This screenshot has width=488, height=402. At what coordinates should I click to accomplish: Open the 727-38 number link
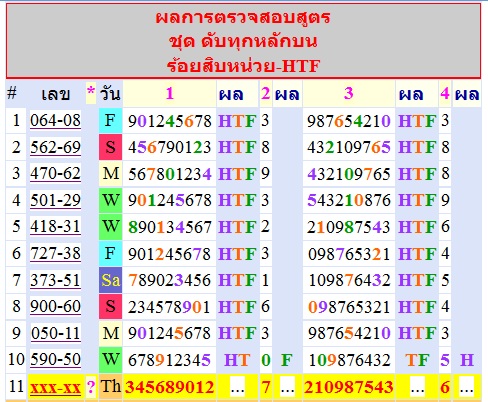click(x=55, y=253)
